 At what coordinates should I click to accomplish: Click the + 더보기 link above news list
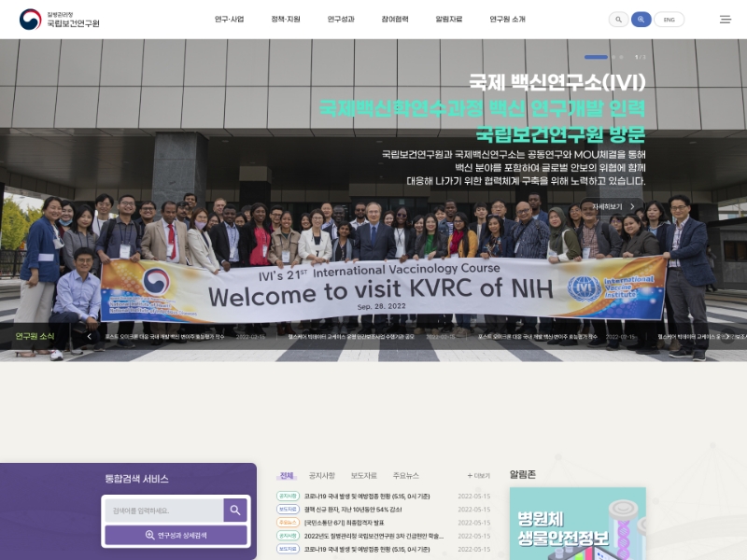pos(478,476)
